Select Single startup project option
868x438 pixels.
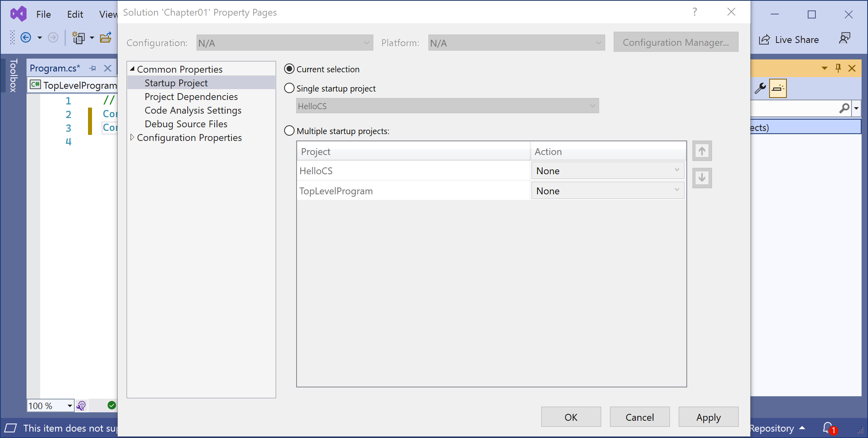point(289,88)
